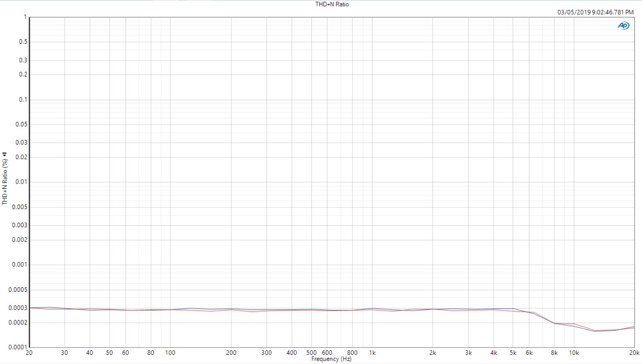Click the 0.01 tick on the Y axis
The image size is (642, 364).
coord(21,182)
